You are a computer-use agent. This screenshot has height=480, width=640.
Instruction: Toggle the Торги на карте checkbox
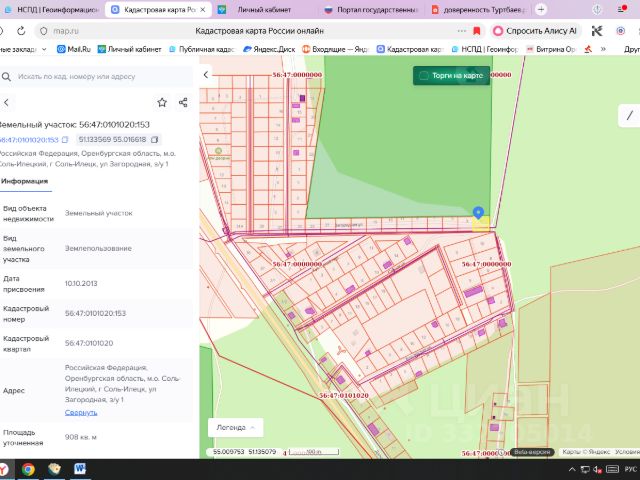tap(424, 76)
